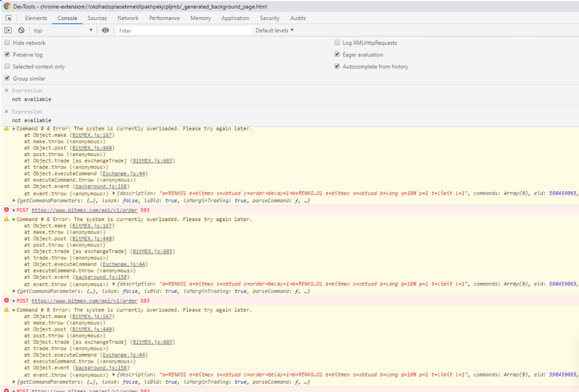Open BitMEX.js:167 link in Command 4 stack
Screen dimensions: 579x392
[x=93, y=135]
